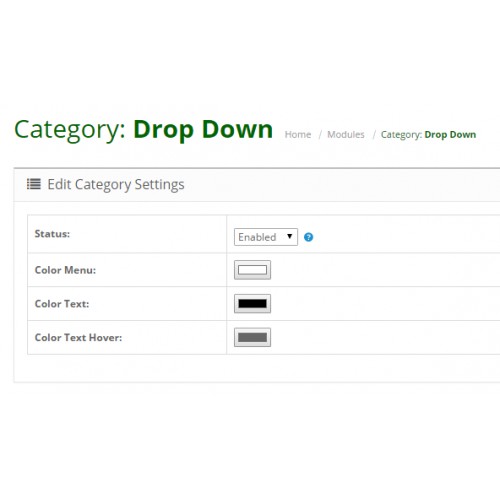Click the list icon before Edit Category Settings

coord(34,184)
